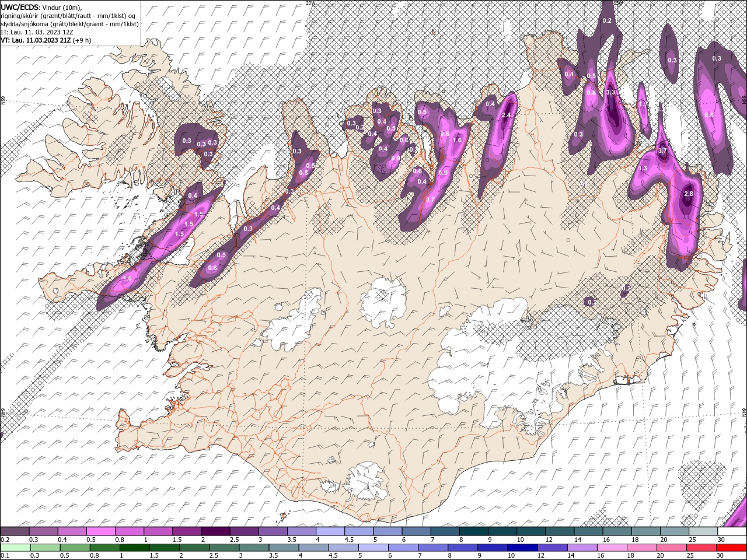Select the darkest purple 2 swatch in the upper legend
The width and height of the screenshot is (747, 560).
[x=215, y=531]
